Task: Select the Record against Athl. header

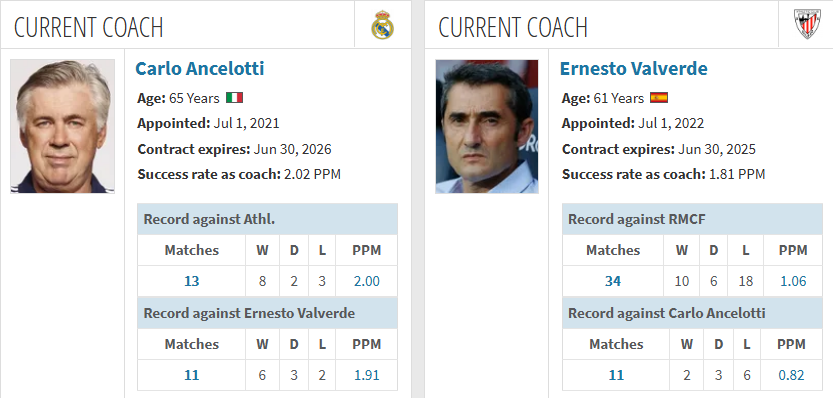Action: pos(267,219)
